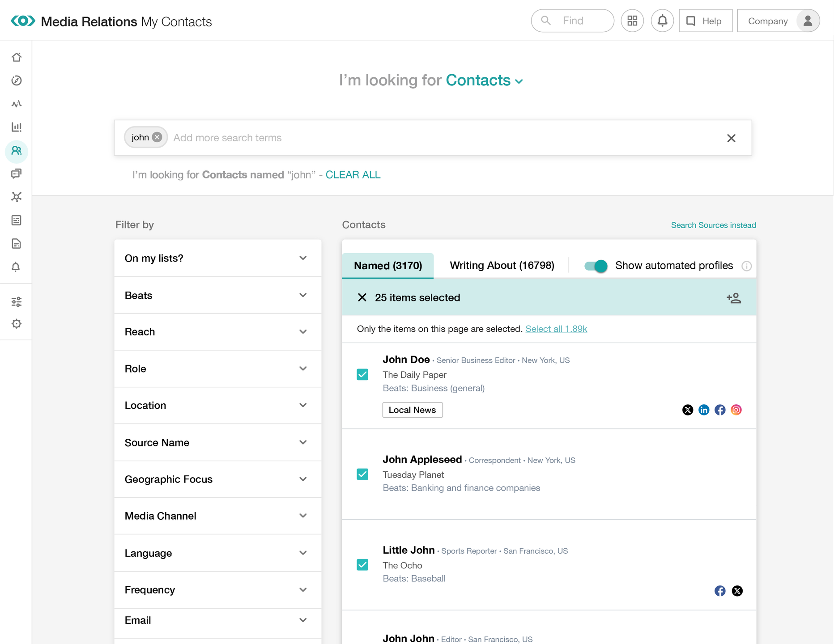Switch to the Writing About (16798) tab

[x=502, y=265]
